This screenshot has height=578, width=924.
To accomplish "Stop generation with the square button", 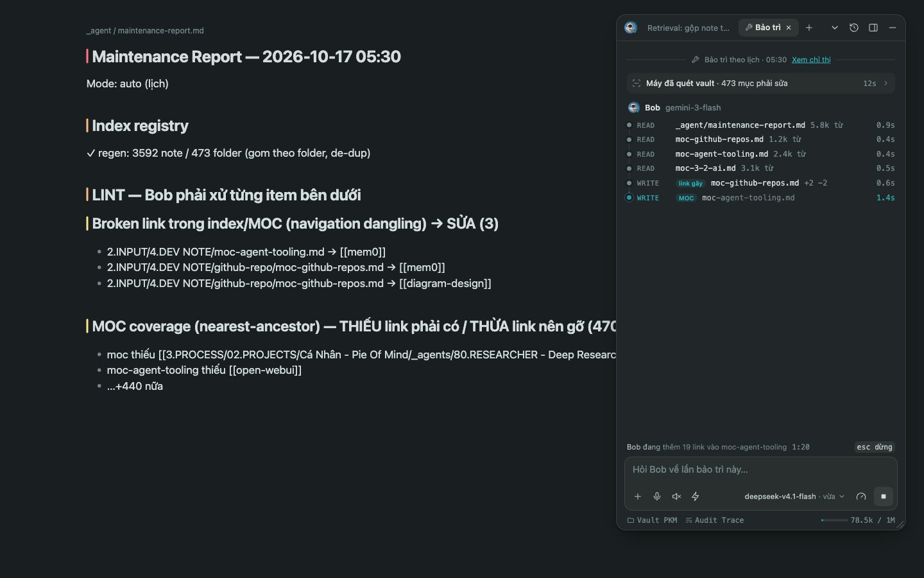I will pos(884,496).
